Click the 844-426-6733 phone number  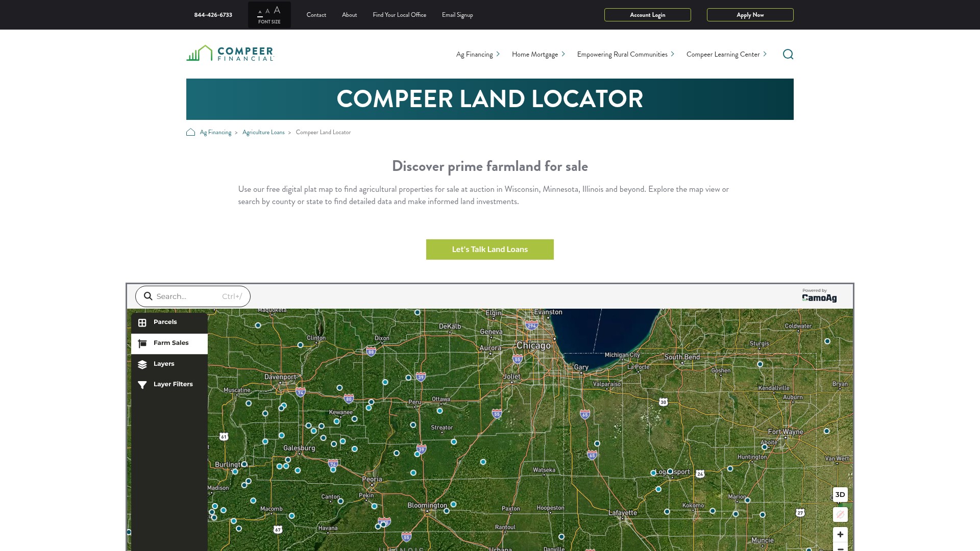213,15
